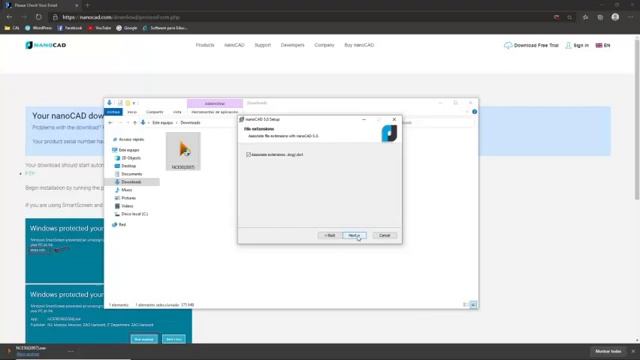Click Sign in on nanoCAD site

coord(577,45)
